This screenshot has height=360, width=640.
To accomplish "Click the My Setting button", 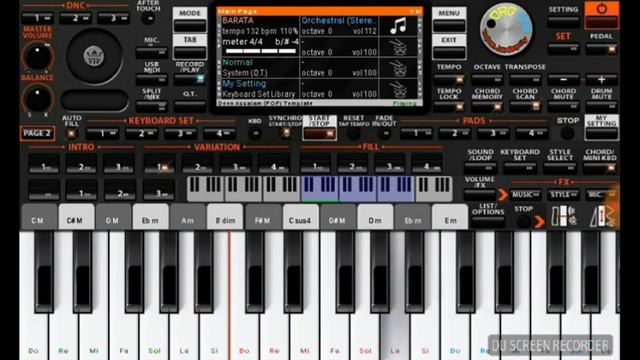I will (602, 127).
